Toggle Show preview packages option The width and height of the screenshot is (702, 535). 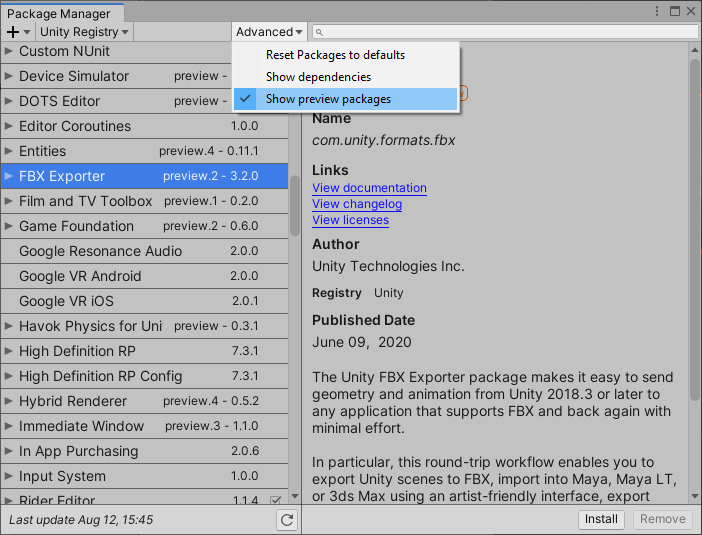coord(328,99)
